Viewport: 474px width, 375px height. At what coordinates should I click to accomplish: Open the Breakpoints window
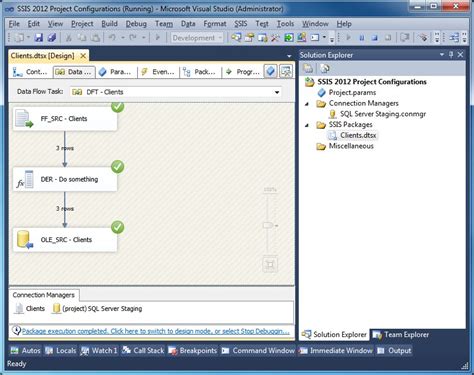(x=193, y=350)
